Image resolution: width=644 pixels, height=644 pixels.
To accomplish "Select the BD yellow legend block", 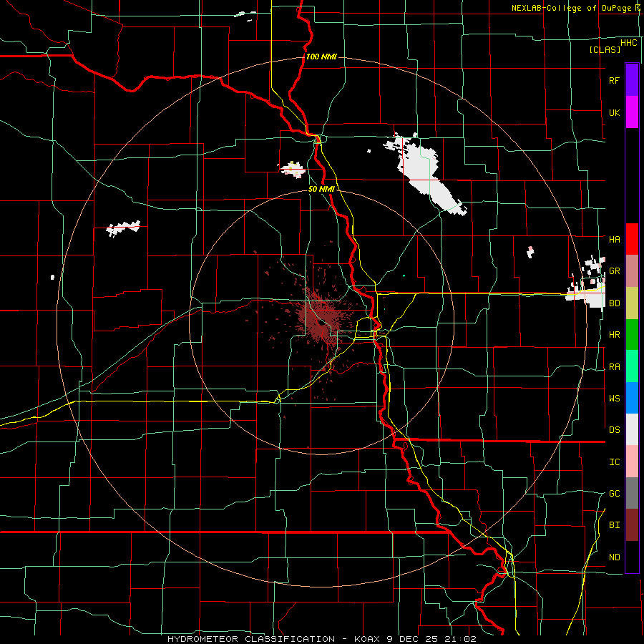I will tap(632, 303).
